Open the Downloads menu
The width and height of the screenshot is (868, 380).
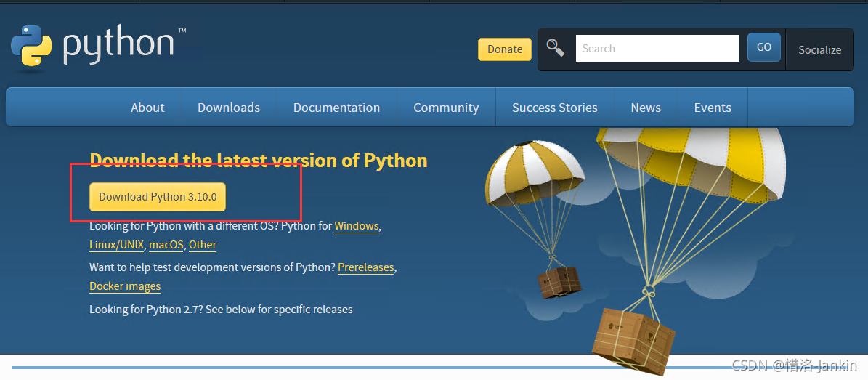pos(229,108)
